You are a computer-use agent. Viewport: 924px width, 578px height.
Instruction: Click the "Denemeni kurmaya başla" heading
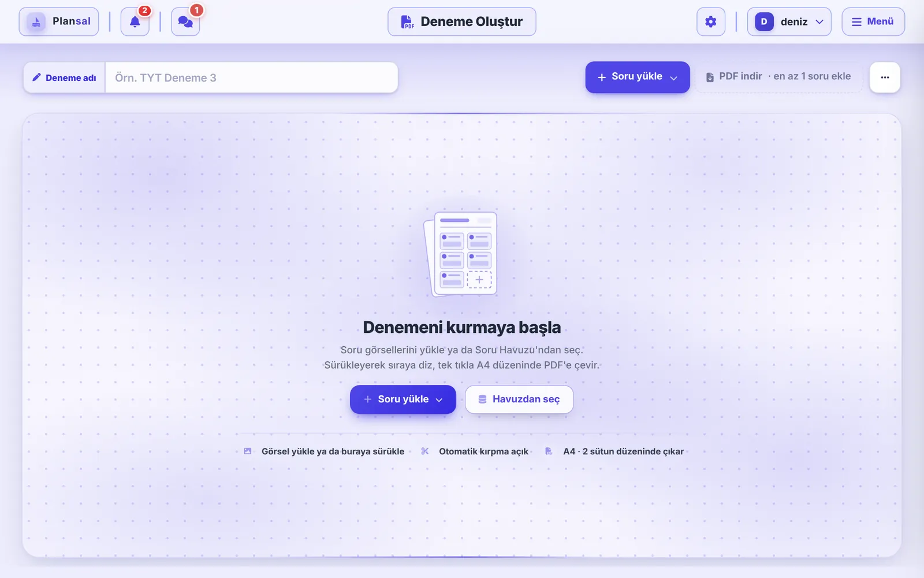(x=462, y=327)
